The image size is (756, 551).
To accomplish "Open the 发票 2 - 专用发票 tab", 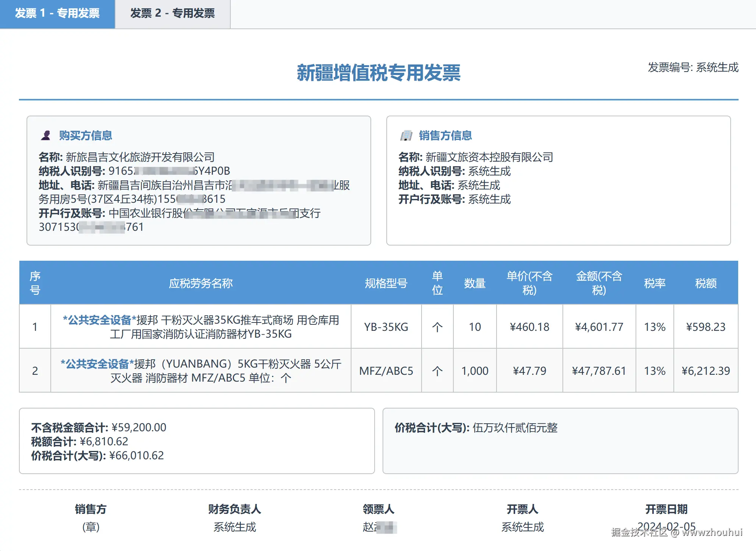I will coord(172,14).
